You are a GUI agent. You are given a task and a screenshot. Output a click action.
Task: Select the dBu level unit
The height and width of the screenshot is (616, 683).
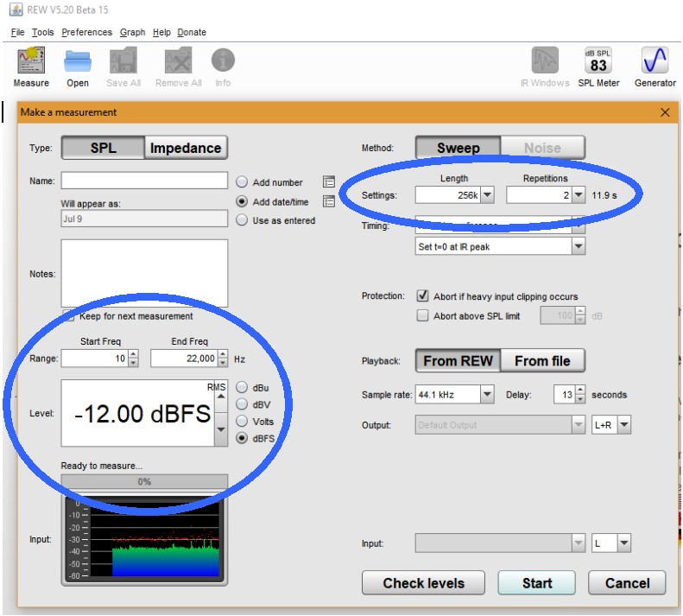(243, 388)
